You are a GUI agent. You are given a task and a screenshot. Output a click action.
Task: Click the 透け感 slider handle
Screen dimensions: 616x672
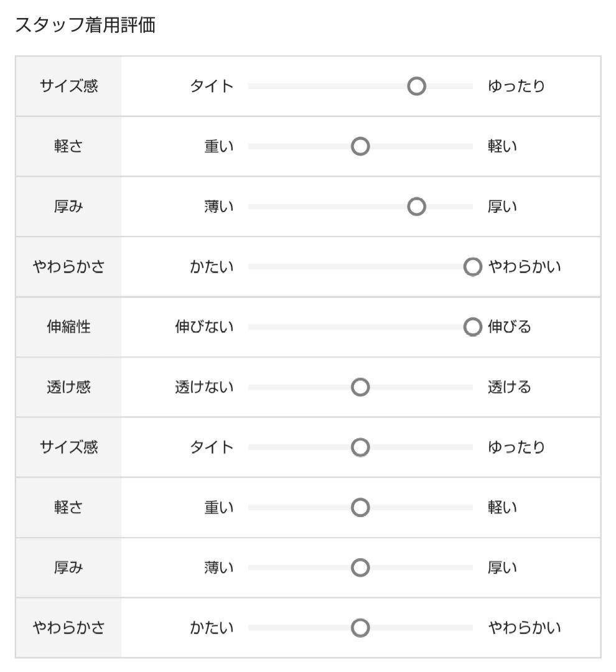pyautogui.click(x=360, y=387)
